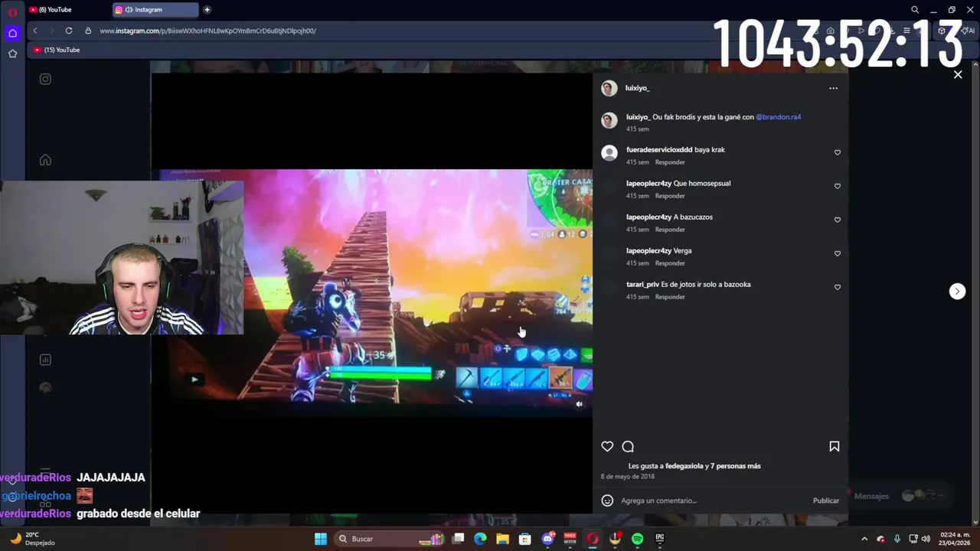Select the Instagram browser tab
Screen dimensions: 980x551
(155, 10)
